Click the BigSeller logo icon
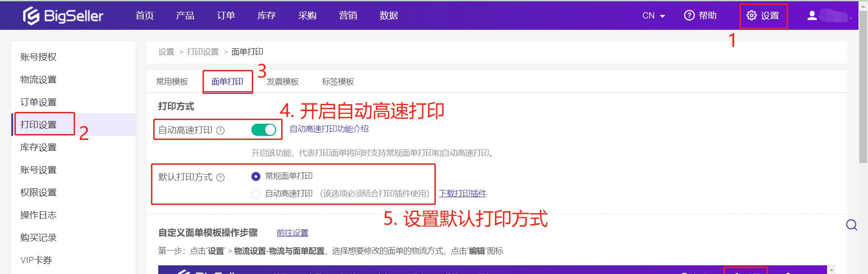Image resolution: width=868 pixels, height=274 pixels. [31, 16]
